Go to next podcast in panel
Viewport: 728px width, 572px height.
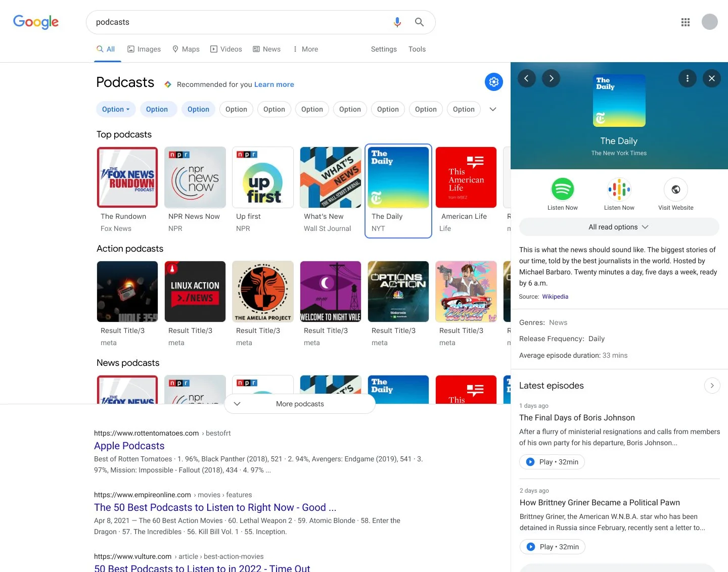click(x=551, y=78)
